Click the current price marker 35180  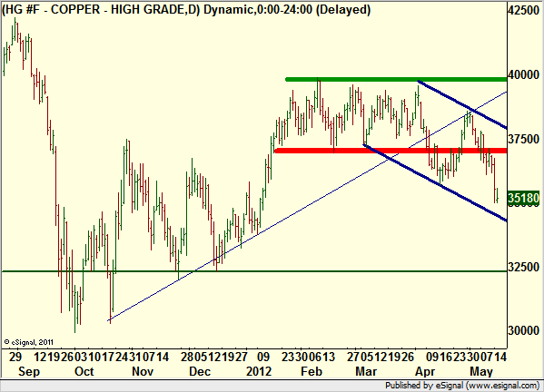pos(523,198)
